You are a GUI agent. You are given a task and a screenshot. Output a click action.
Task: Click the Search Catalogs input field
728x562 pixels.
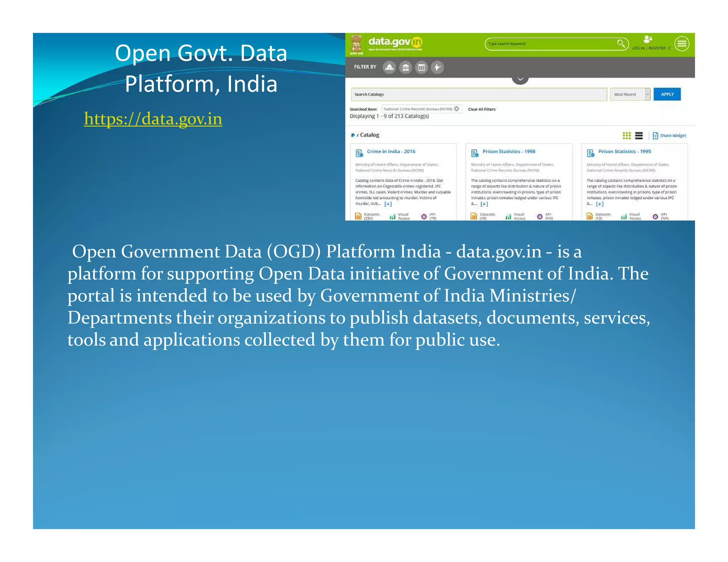tap(479, 94)
